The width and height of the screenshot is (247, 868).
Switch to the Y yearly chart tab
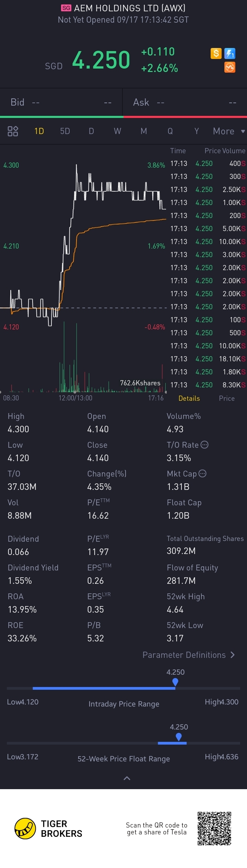(x=197, y=131)
